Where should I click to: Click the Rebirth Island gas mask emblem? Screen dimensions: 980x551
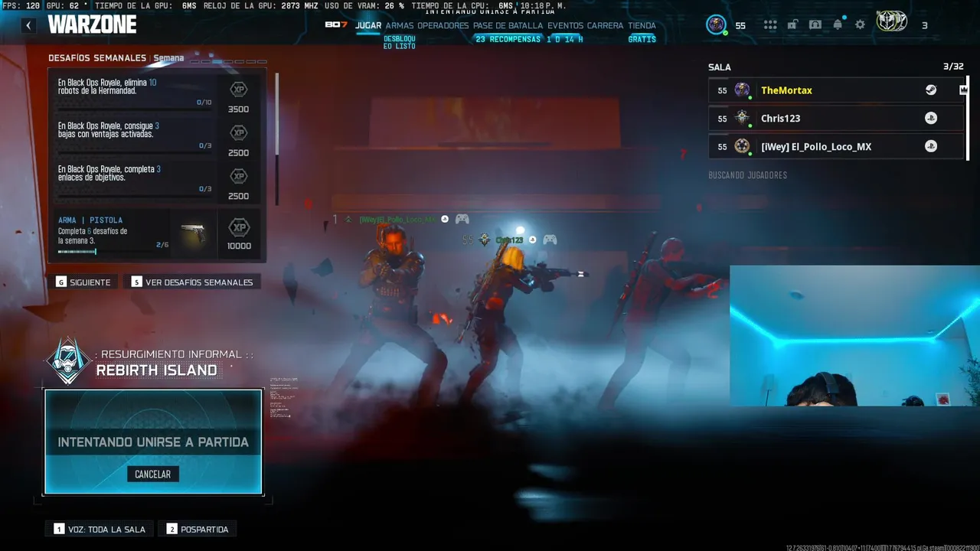coord(68,361)
